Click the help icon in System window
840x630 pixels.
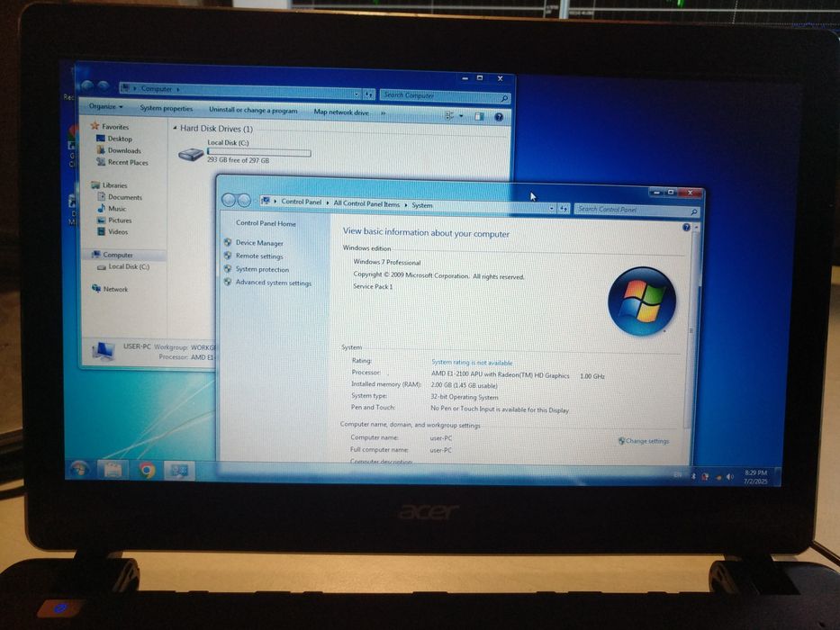686,227
